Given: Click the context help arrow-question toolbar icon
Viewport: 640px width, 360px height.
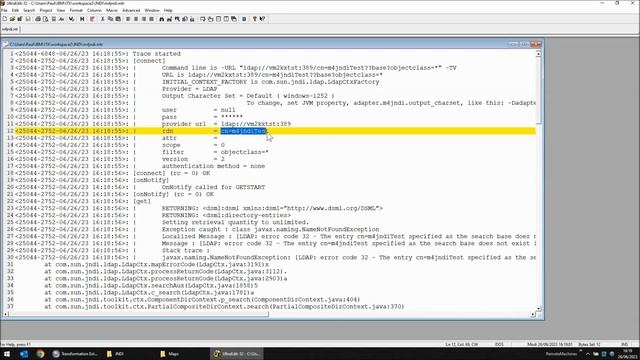Looking at the screenshot, I should [x=262, y=19].
